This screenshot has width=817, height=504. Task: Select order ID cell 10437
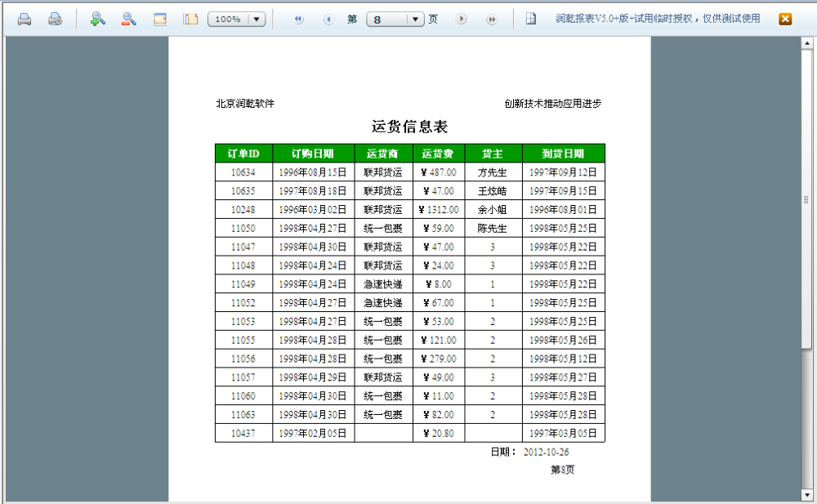point(243,433)
